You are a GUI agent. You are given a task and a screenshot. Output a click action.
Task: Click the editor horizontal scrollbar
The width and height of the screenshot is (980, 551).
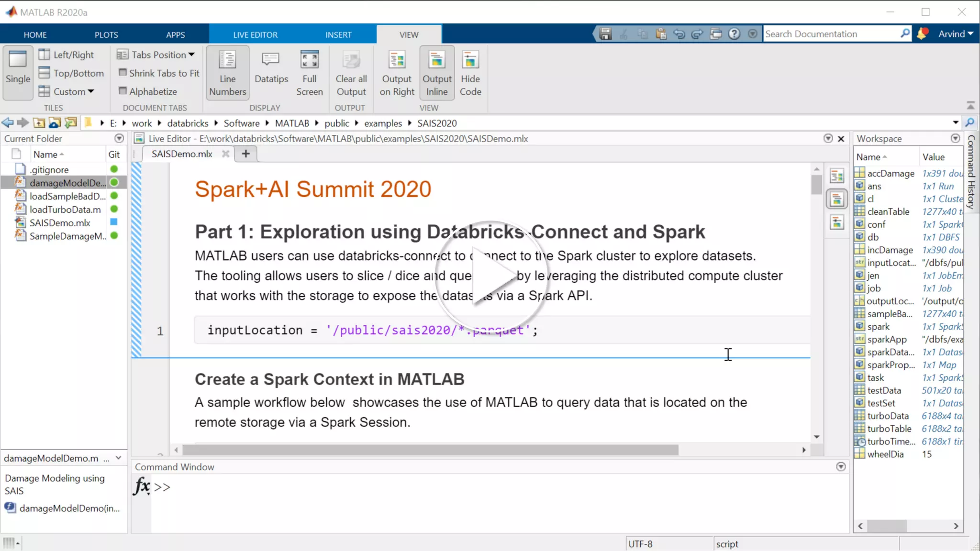(430, 450)
